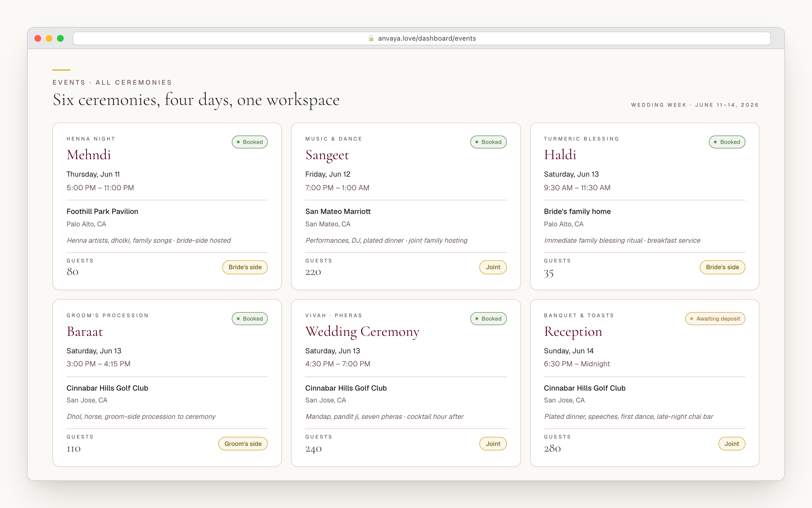Click the 5:00 PM – 11:00 PM time
812x508 pixels.
click(x=100, y=187)
